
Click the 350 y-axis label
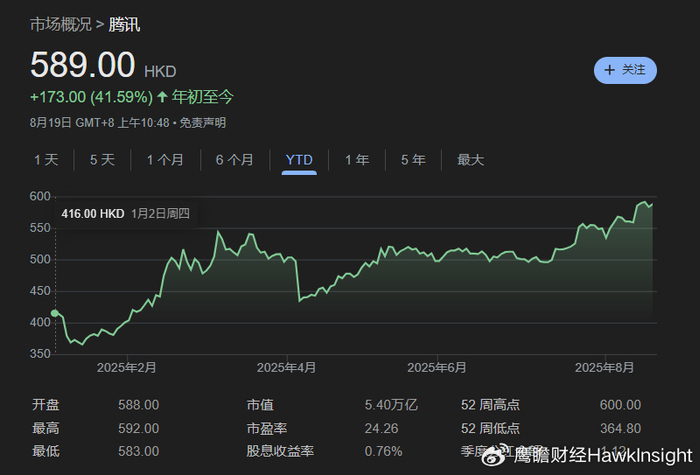coord(40,354)
